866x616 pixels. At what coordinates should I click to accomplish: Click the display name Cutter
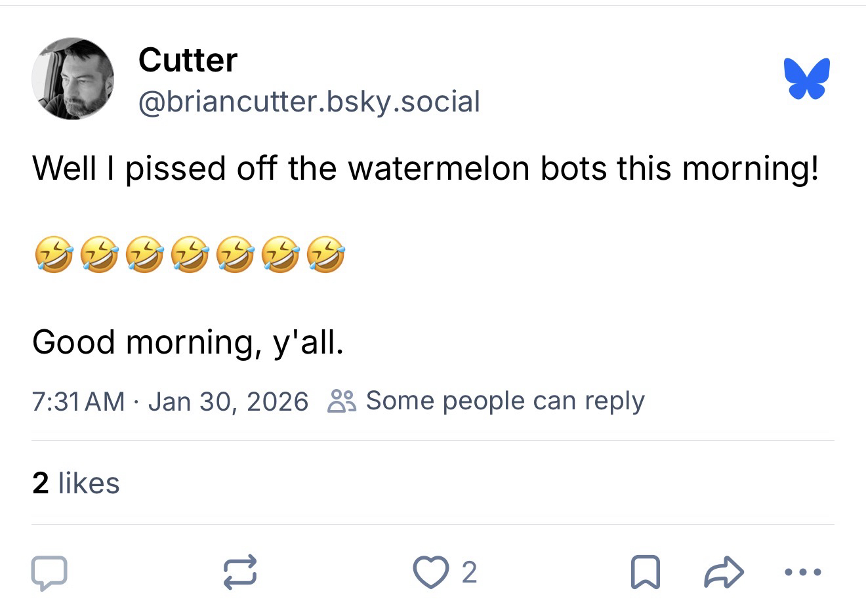pyautogui.click(x=188, y=60)
